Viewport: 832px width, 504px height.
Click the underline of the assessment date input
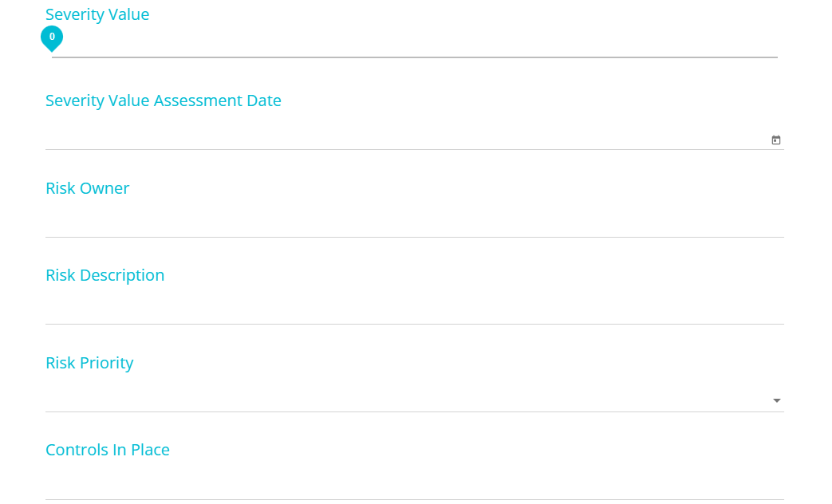[415, 150]
